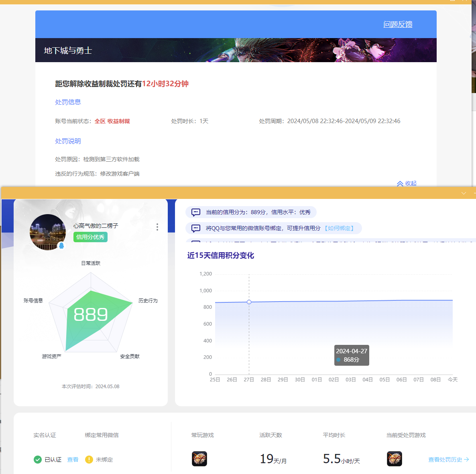Click the 5.5小时/天 average duration value
This screenshot has height=474, width=476.
tap(341, 459)
